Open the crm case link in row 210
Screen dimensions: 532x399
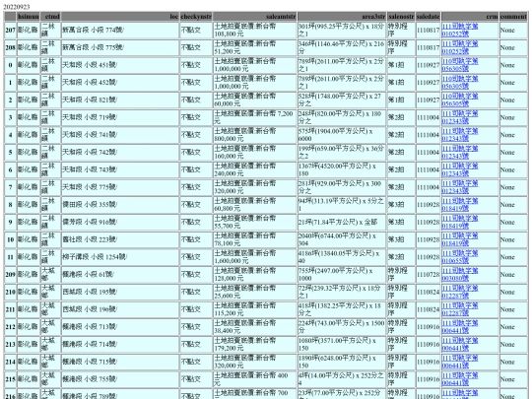[460, 293]
